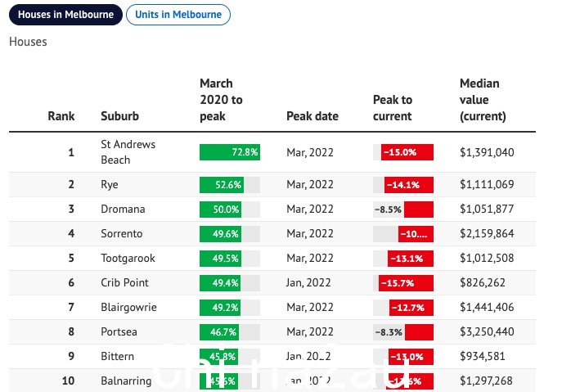Sort table by Suburb column header

[x=119, y=116]
